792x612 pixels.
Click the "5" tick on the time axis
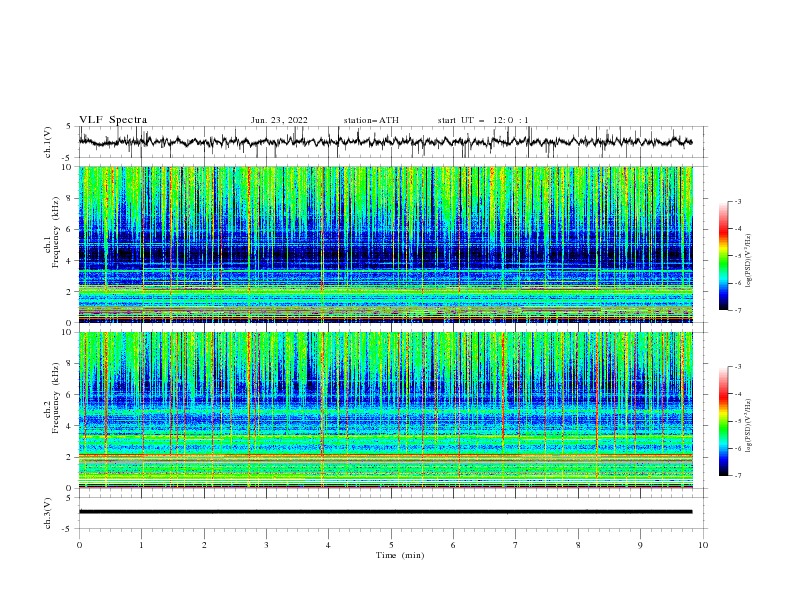(391, 545)
